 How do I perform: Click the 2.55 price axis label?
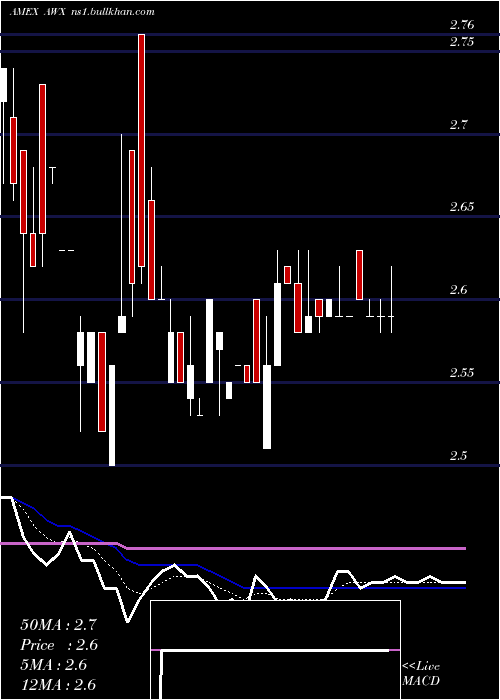coord(462,373)
